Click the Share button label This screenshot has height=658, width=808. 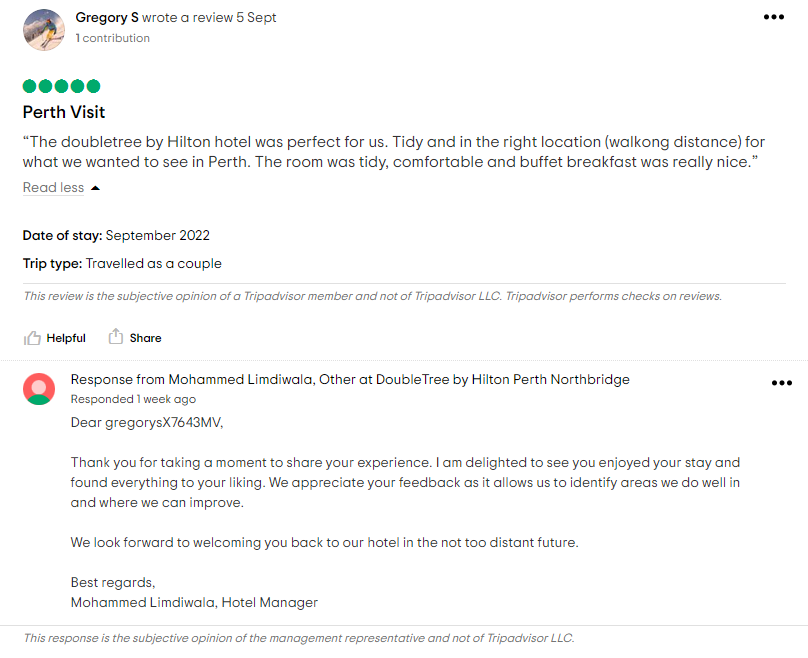point(144,338)
